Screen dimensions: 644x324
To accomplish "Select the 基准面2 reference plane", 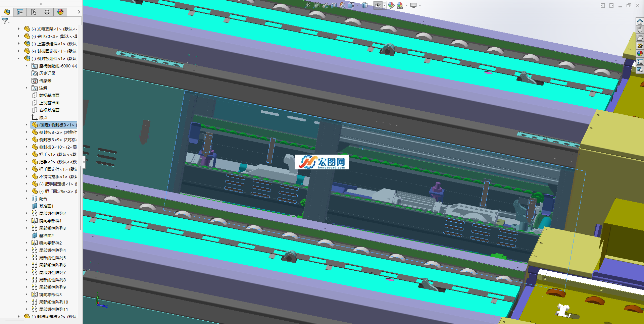I will [43, 235].
